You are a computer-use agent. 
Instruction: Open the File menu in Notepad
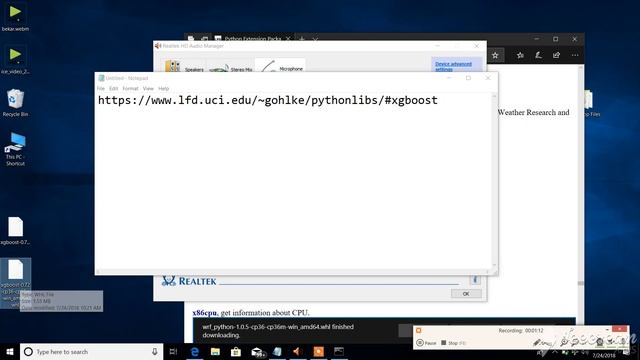pyautogui.click(x=100, y=89)
